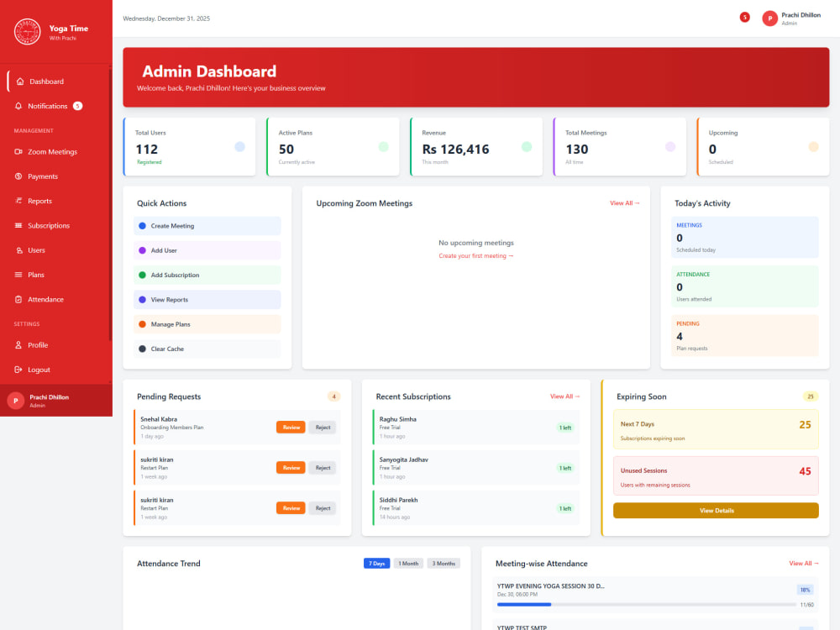840x630 pixels.
Task: Click the Attendance users attended tile
Action: point(744,286)
